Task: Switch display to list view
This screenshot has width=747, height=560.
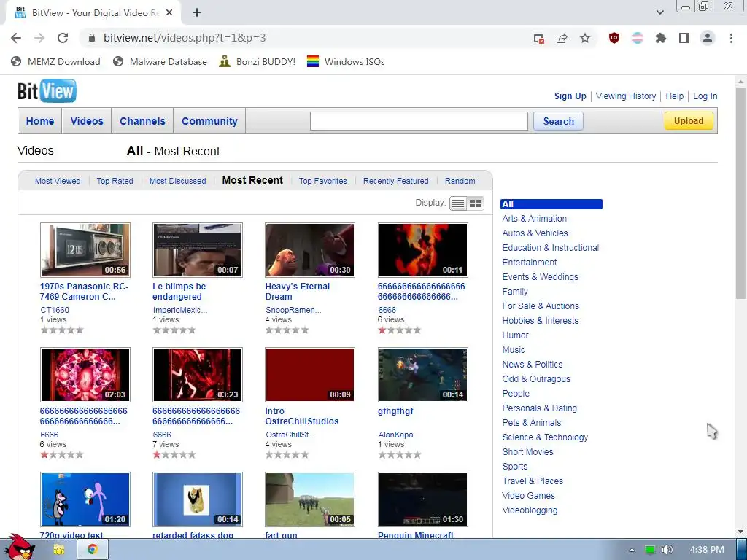Action: (x=458, y=203)
